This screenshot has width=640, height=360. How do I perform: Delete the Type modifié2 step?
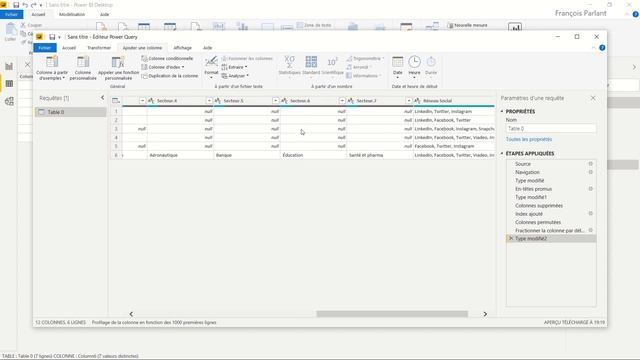pyautogui.click(x=511, y=238)
